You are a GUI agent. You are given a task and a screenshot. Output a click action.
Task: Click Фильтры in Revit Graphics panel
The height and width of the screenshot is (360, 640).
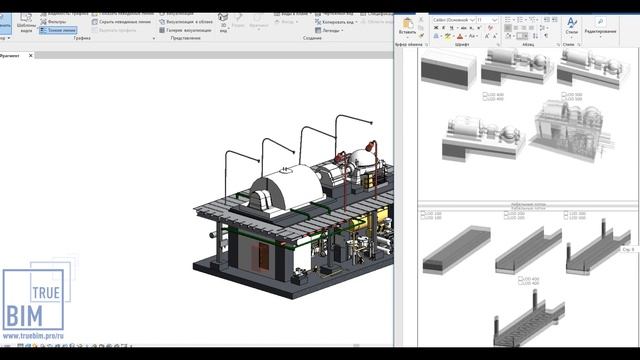(53, 22)
